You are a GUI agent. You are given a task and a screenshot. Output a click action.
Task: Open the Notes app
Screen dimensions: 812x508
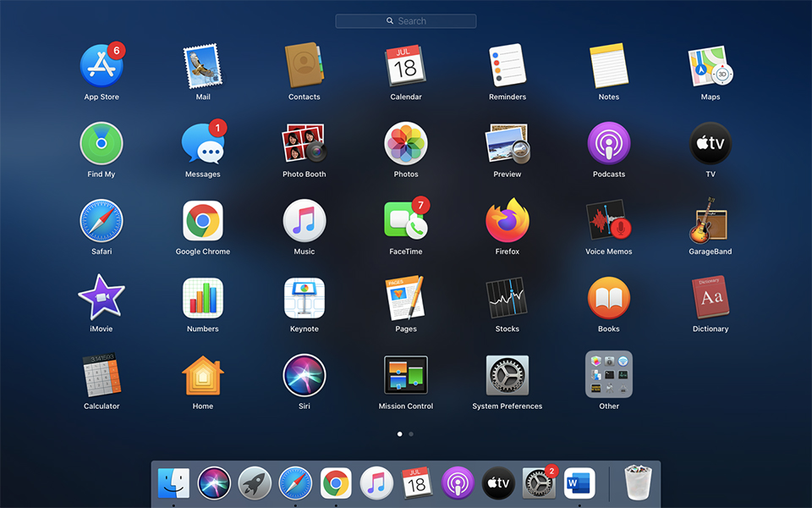coord(609,66)
